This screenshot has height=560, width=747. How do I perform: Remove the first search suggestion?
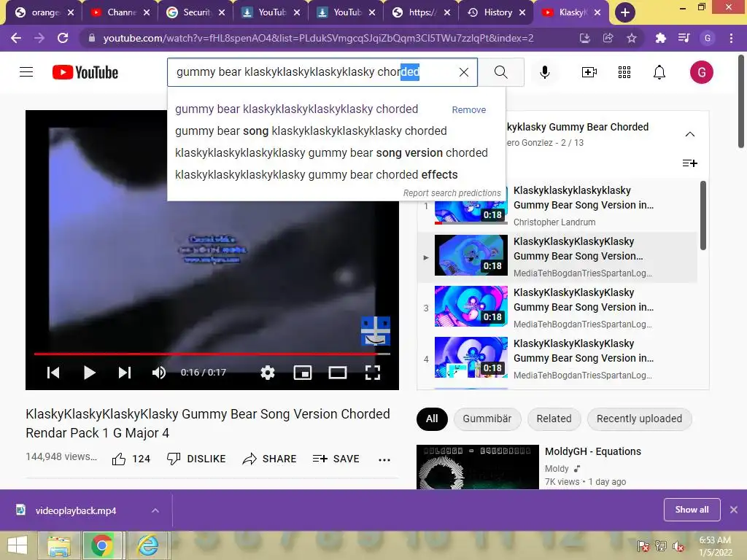[469, 109]
